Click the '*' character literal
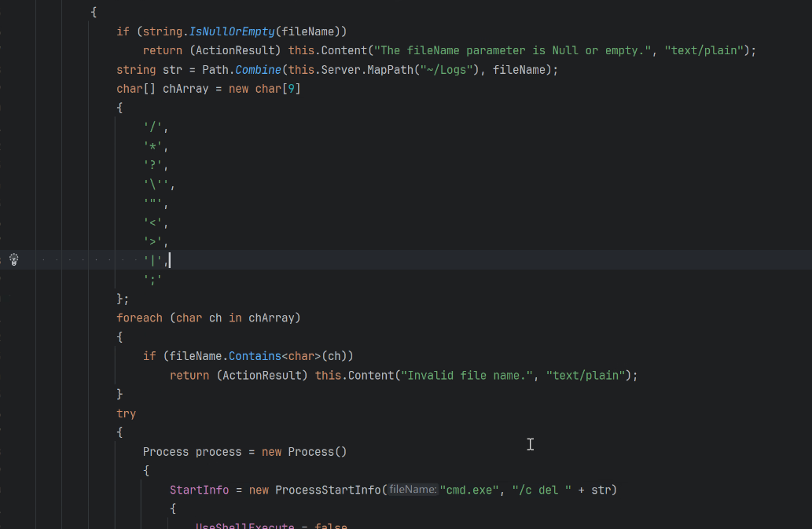 click(152, 146)
